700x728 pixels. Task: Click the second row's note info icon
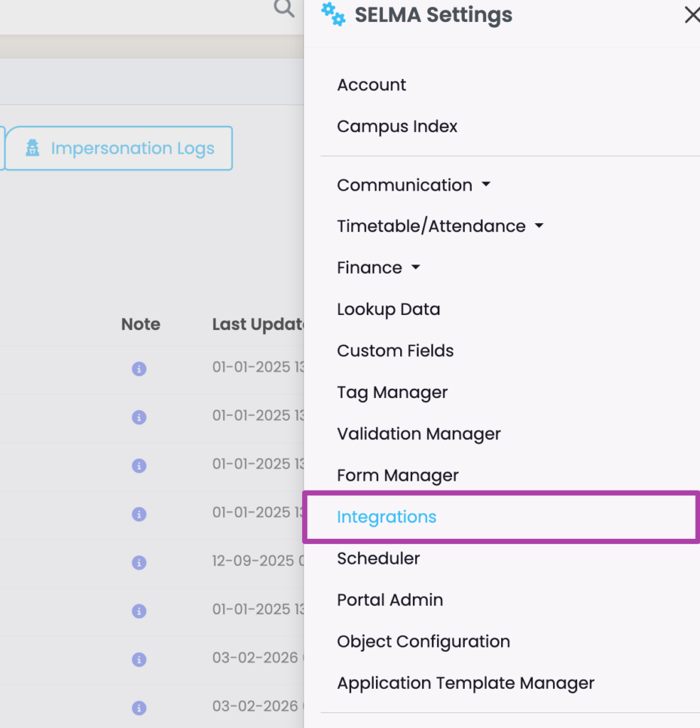[139, 417]
